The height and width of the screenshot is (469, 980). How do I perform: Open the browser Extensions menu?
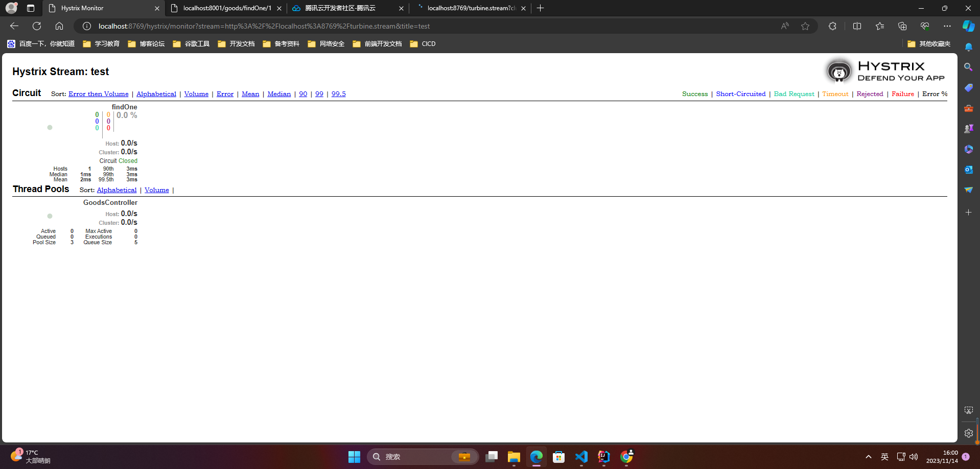(x=832, y=26)
